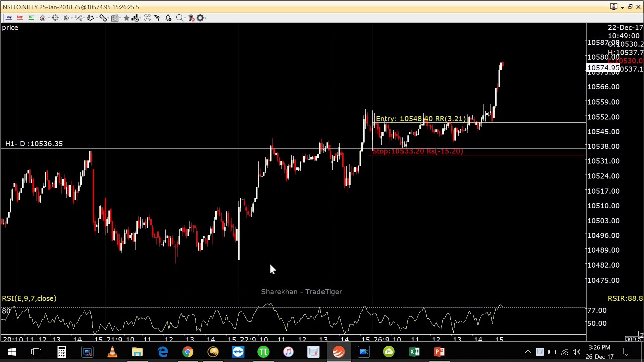
Task: Click the price pane label
Action: coord(10,28)
